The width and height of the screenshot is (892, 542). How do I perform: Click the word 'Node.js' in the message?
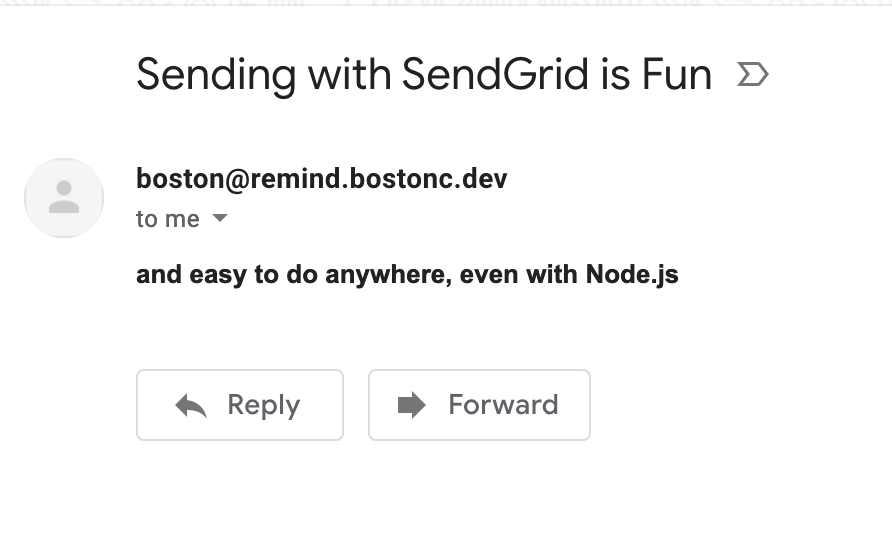coord(632,275)
